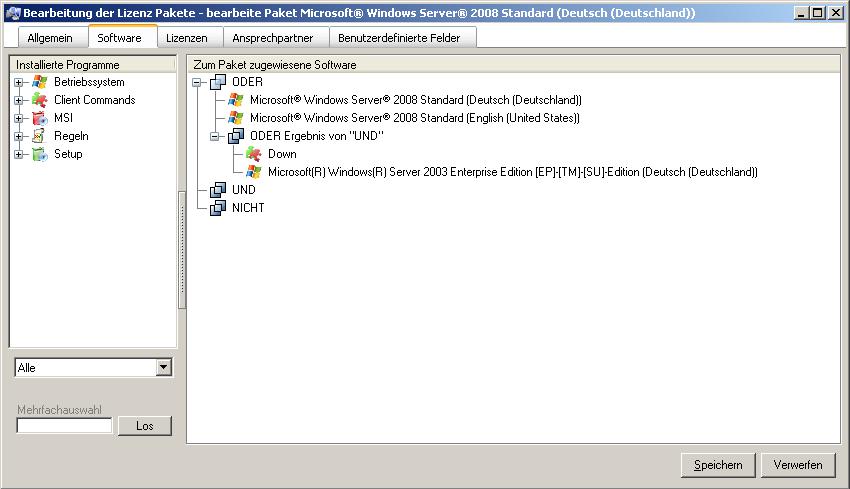Select the ODER Ergebnis von "UND" label
Image resolution: width=850 pixels, height=489 pixels.
317,136
